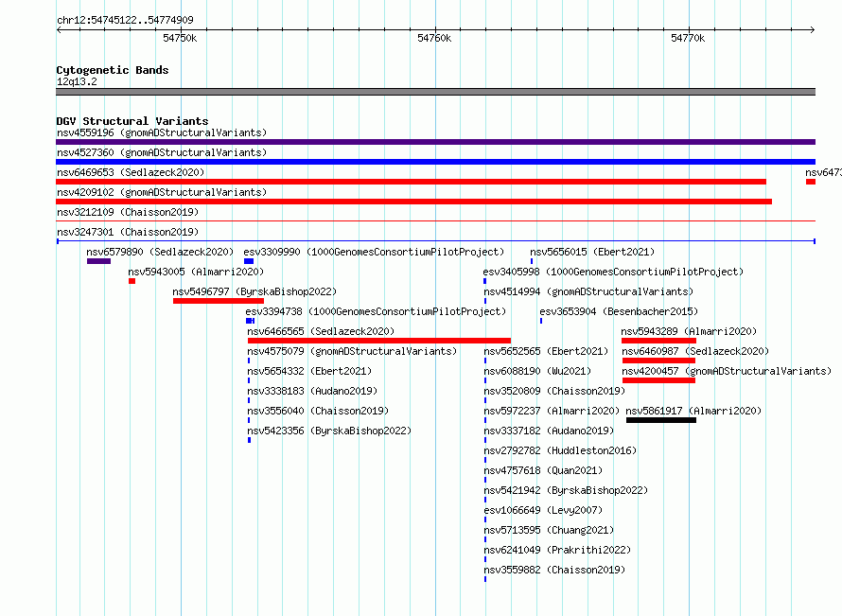This screenshot has height=616, width=842.
Task: Open nsv5423356 (ByrskaBishop2022) label
Action: coord(329,431)
